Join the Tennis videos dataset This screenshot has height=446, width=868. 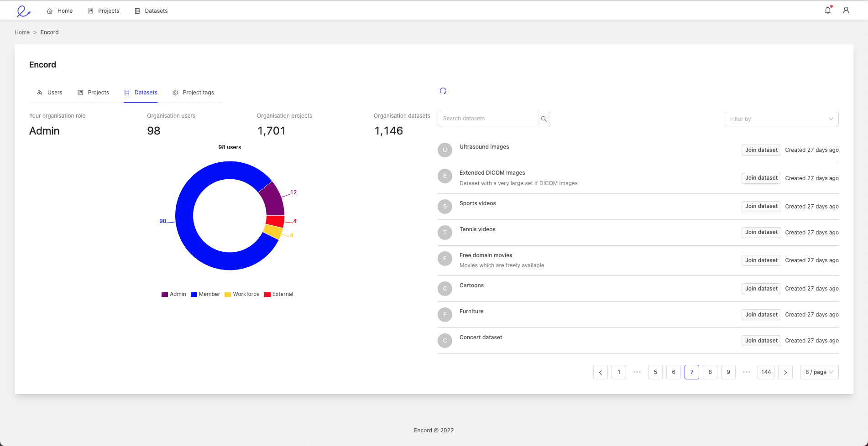[x=761, y=233]
